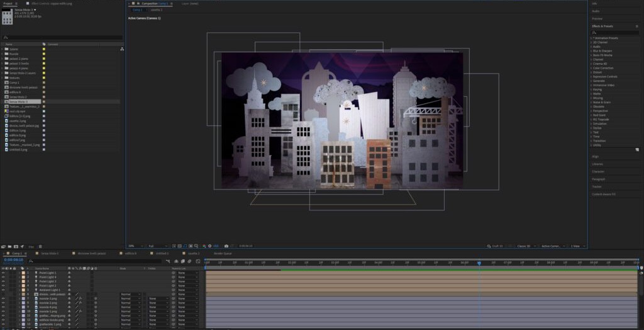Open the viewer resolution Full dropdown
Image resolution: width=644 pixels, height=330 pixels.
click(158, 246)
